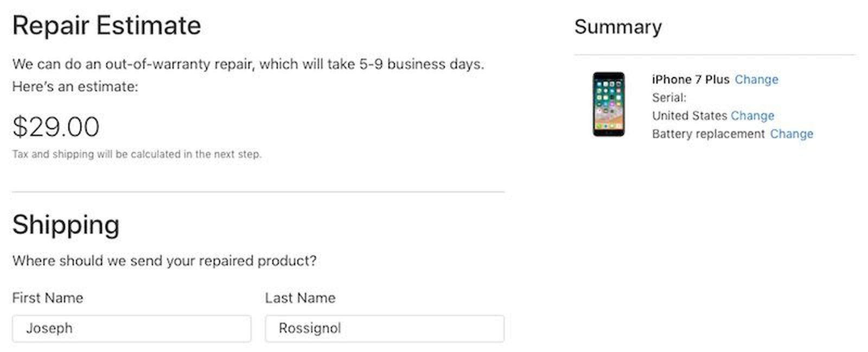The image size is (868, 352).
Task: Click the Repair Estimate heading
Action: pos(107,24)
